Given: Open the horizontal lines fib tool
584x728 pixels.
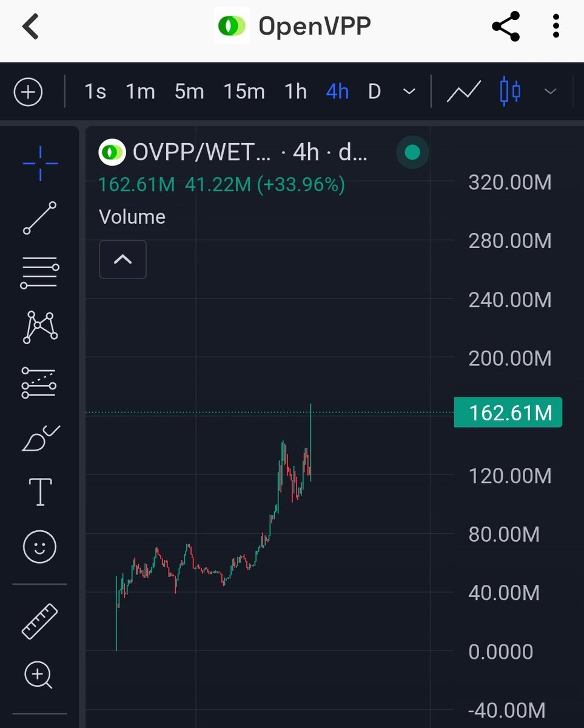Looking at the screenshot, I should 40,272.
